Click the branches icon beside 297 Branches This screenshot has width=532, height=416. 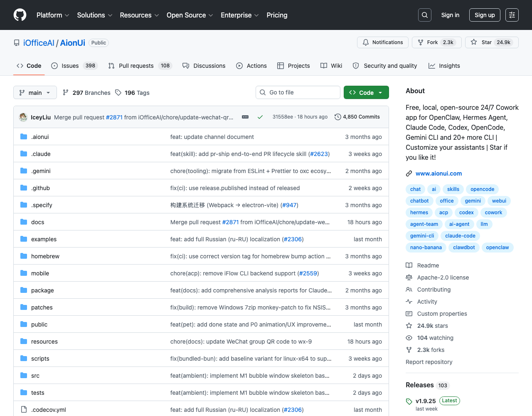point(66,92)
